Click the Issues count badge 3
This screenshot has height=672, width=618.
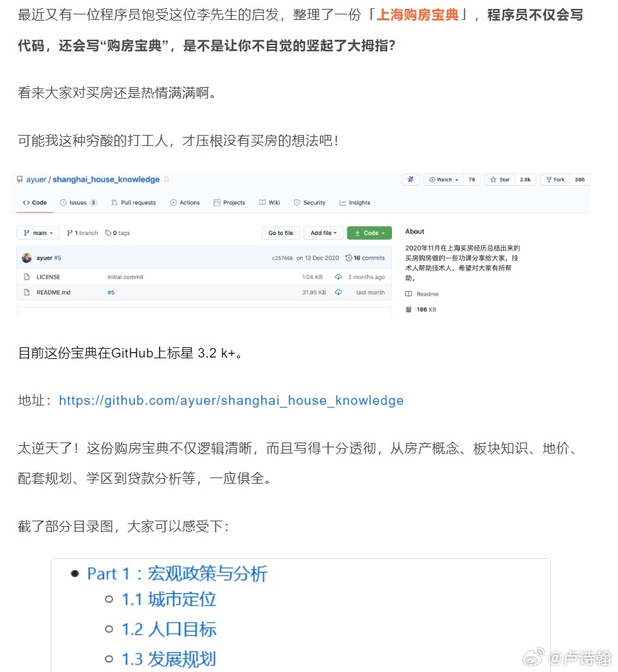[93, 203]
